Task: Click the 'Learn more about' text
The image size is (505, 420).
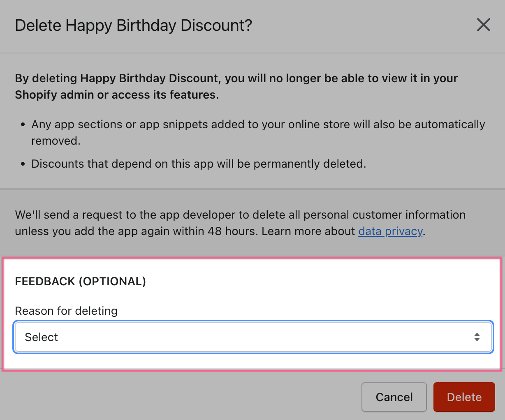Action: (308, 231)
